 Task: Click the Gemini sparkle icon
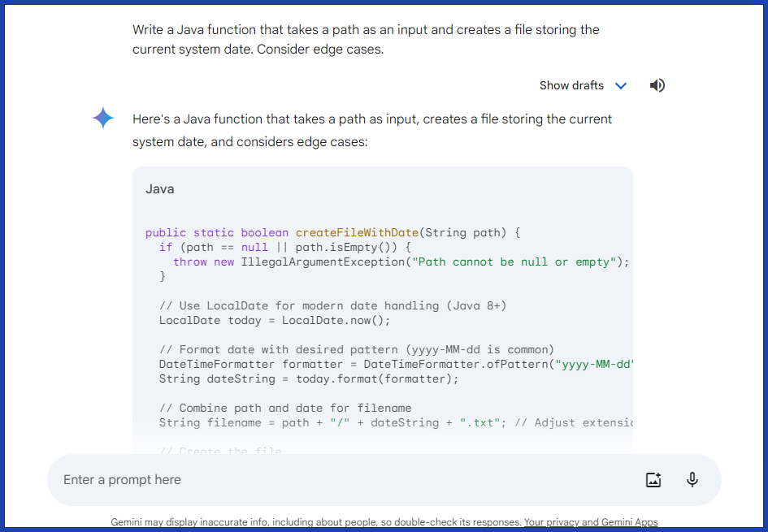click(x=103, y=119)
